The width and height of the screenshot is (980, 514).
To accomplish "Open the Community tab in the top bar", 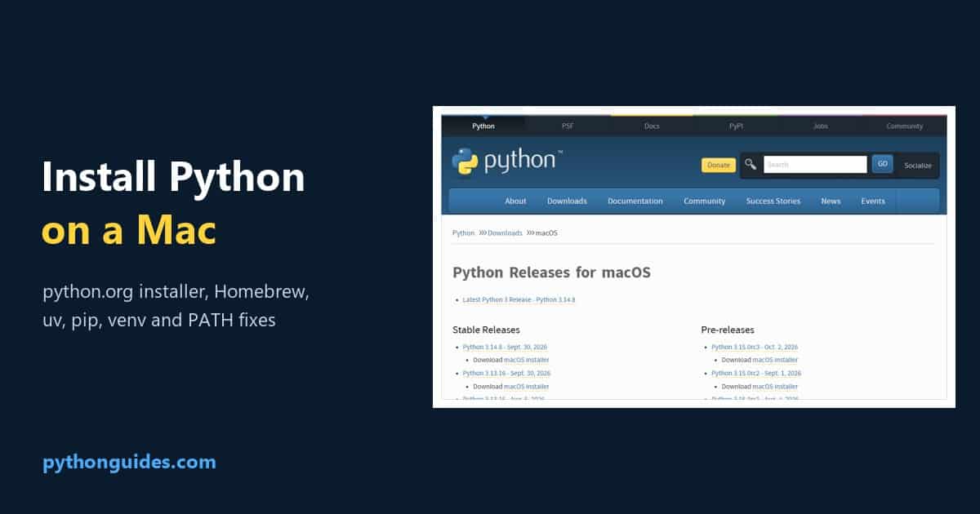I will (x=905, y=126).
